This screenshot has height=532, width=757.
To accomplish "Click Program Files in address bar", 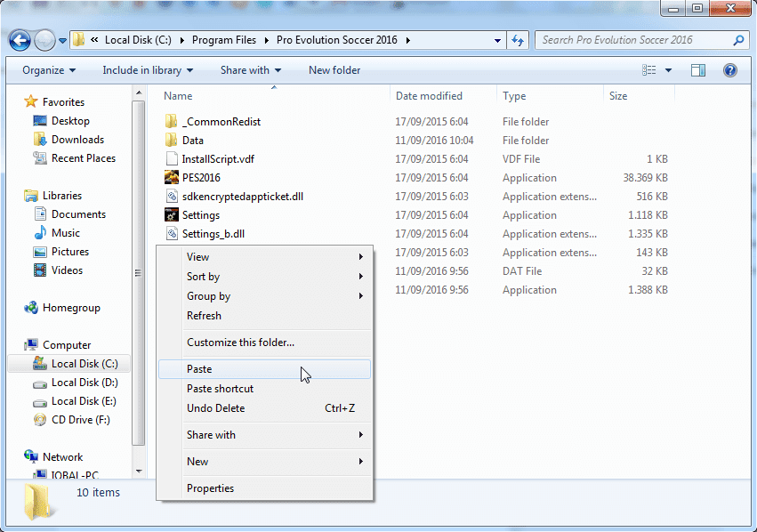I will (224, 40).
